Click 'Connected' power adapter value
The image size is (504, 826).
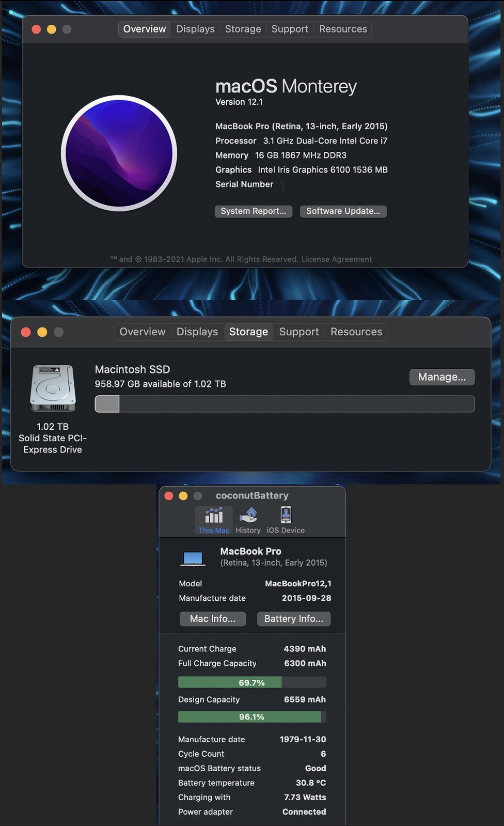(304, 812)
